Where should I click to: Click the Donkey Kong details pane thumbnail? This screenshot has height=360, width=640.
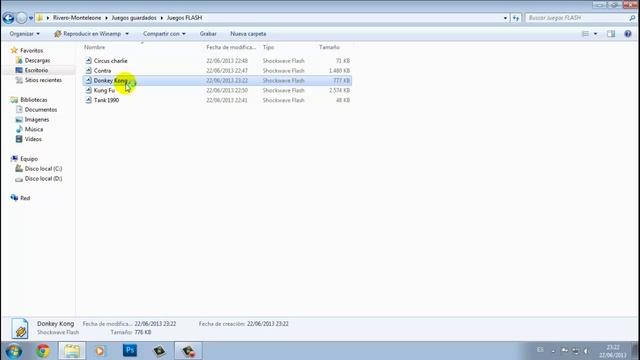click(x=20, y=328)
